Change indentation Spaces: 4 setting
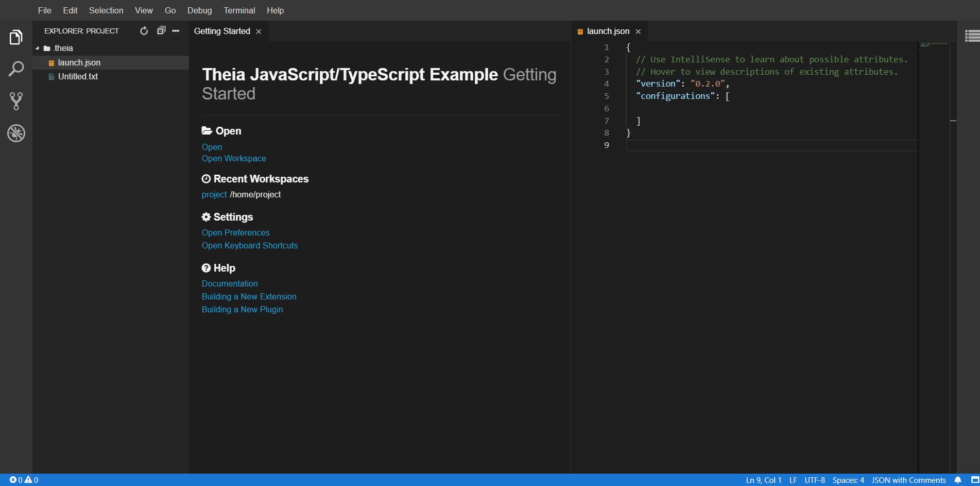 point(848,480)
